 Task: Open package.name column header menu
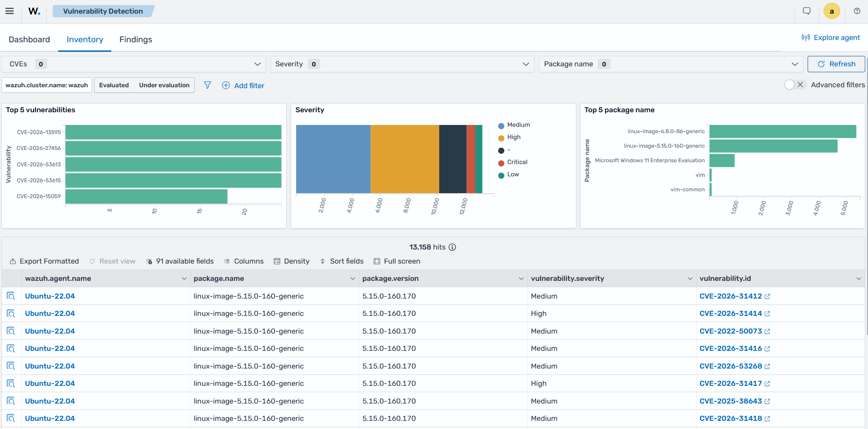pos(352,279)
